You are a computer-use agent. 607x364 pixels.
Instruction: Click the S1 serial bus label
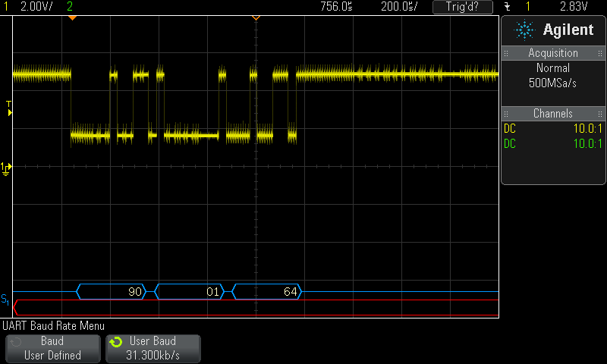coord(5,298)
